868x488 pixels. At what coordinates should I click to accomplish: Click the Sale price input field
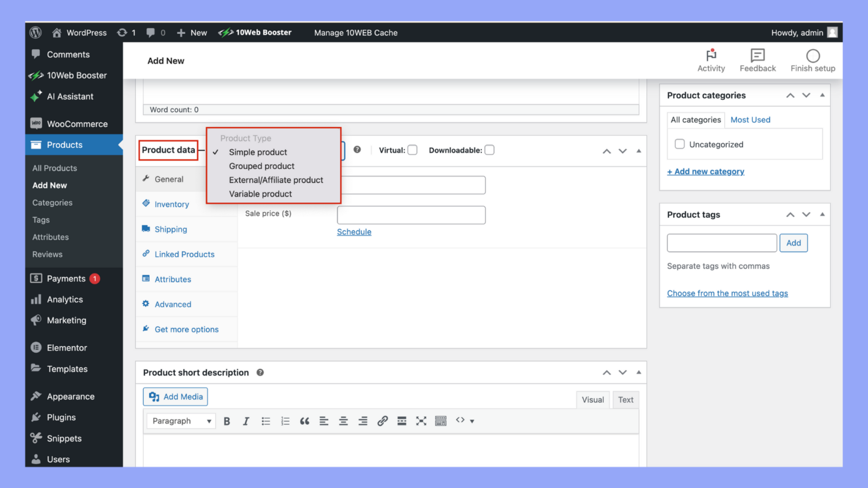(411, 215)
